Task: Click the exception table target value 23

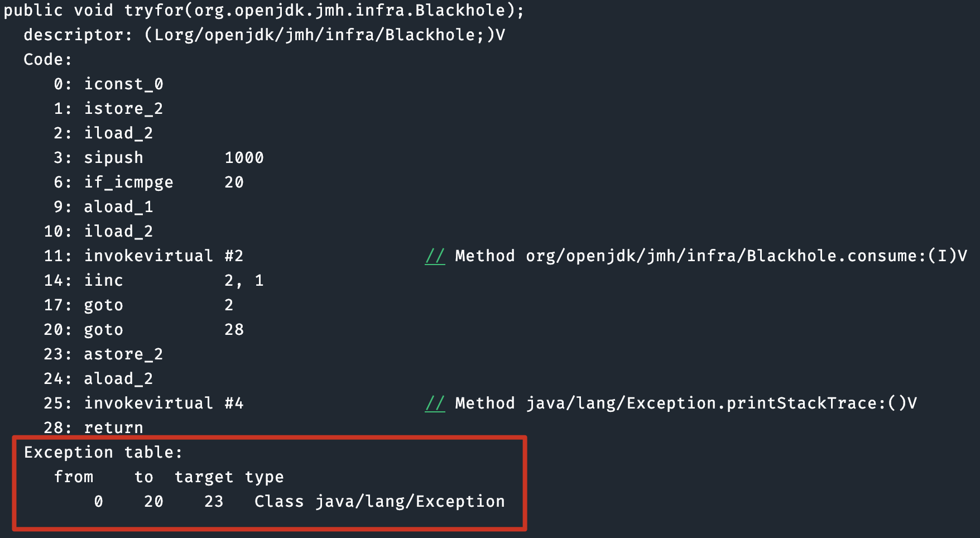Action: 214,502
